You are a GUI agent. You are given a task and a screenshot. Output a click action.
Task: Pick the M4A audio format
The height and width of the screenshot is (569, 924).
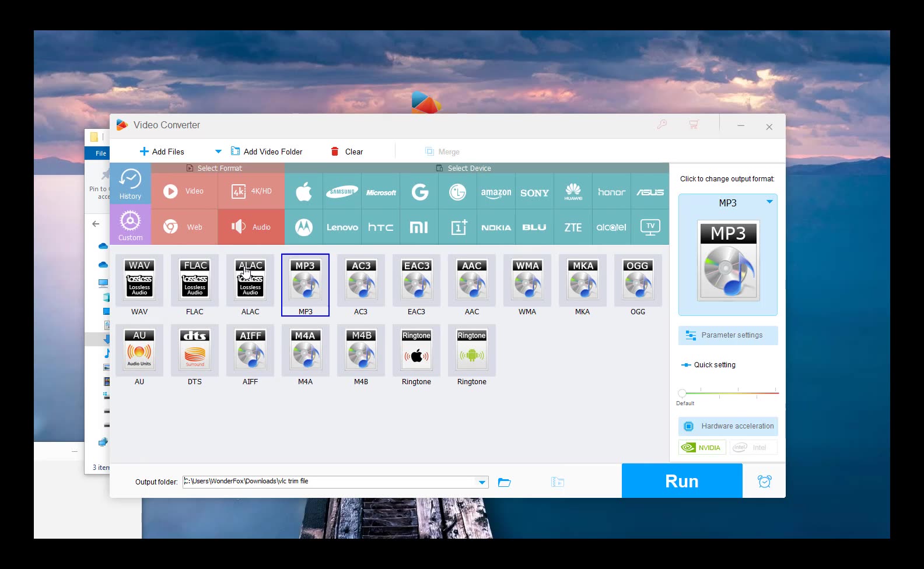pos(306,350)
